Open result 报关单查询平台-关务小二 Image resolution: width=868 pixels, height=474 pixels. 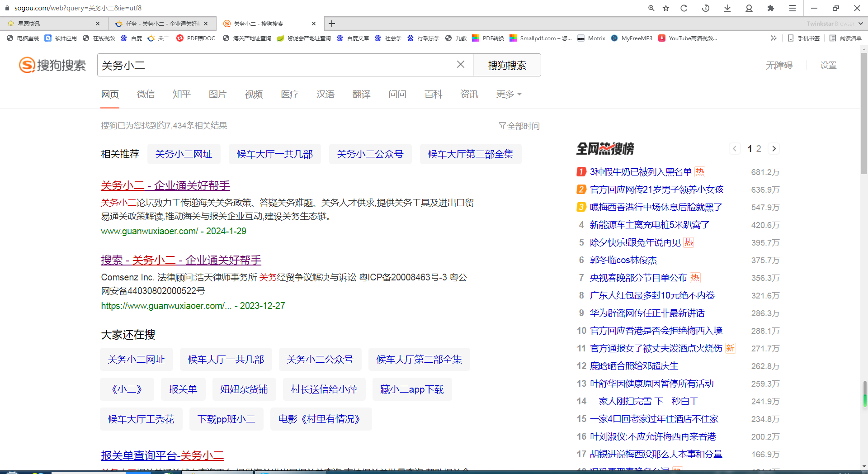pyautogui.click(x=162, y=455)
